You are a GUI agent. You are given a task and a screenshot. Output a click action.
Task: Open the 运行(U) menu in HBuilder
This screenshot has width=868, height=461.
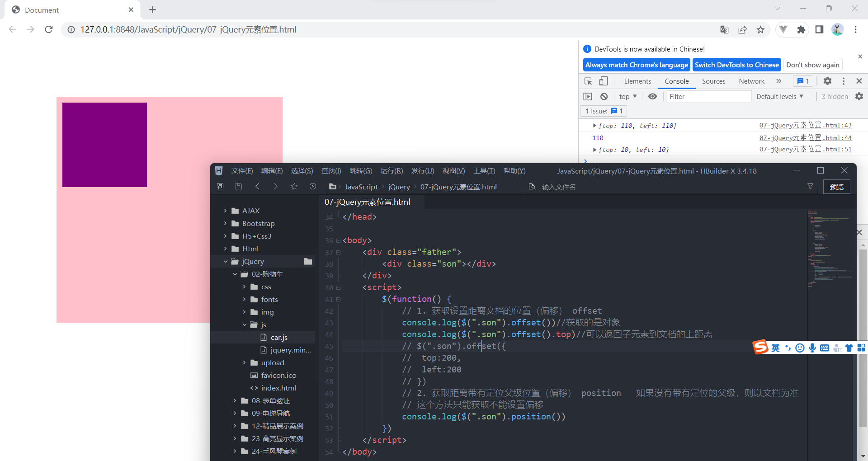click(x=391, y=170)
